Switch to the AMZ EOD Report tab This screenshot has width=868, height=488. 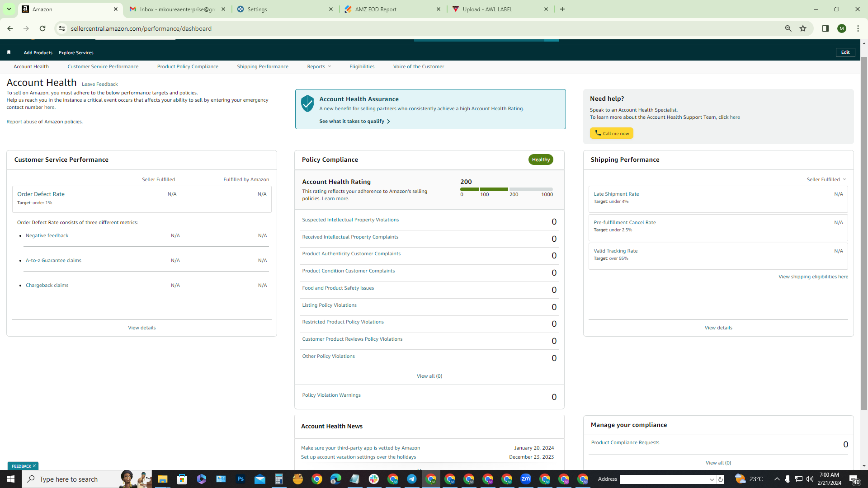[392, 9]
